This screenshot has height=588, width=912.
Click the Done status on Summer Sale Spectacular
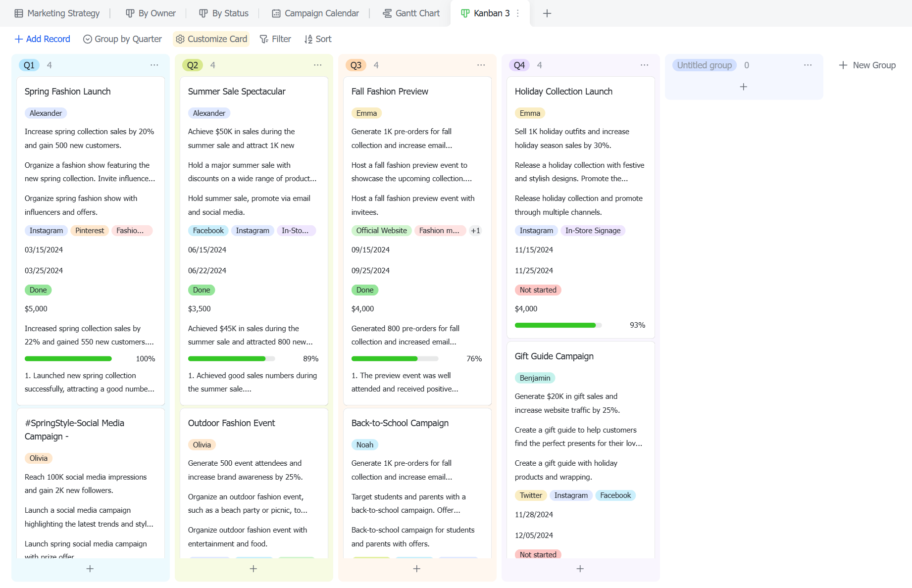point(202,290)
